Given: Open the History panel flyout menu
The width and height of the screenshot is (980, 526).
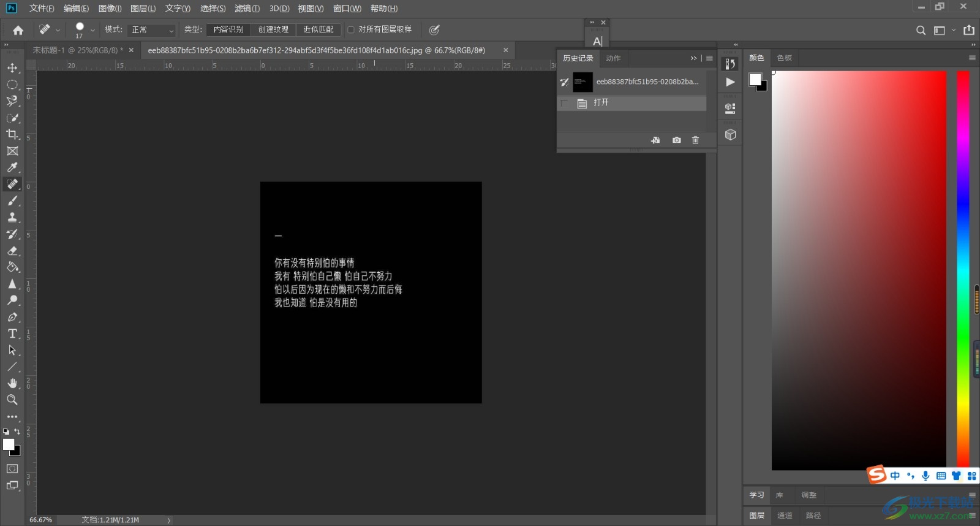Looking at the screenshot, I should (x=709, y=58).
